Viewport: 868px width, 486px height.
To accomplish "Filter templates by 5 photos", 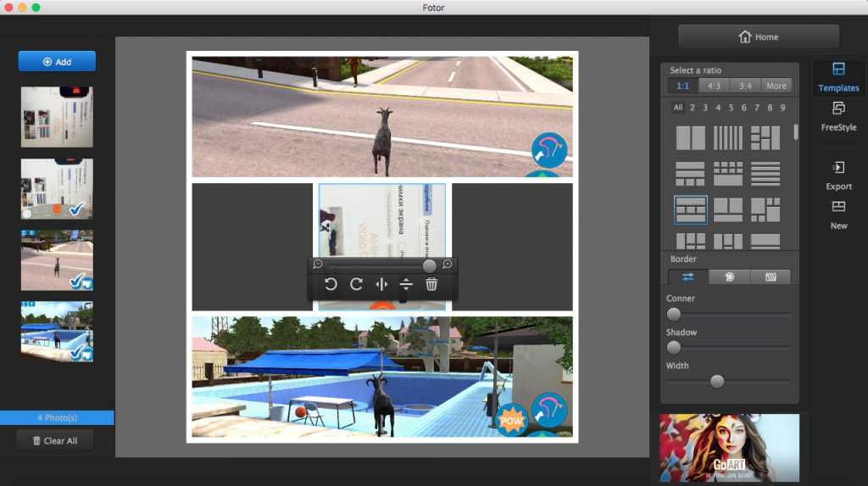I will click(732, 108).
